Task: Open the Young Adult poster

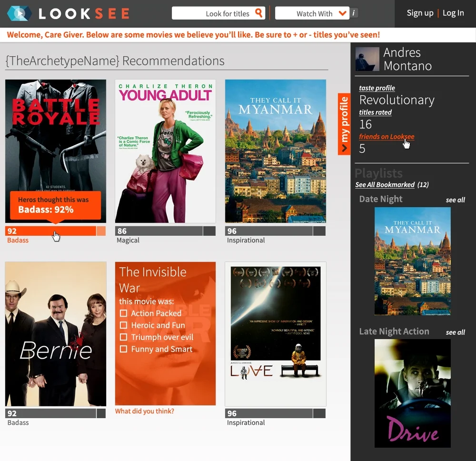Action: click(x=166, y=151)
